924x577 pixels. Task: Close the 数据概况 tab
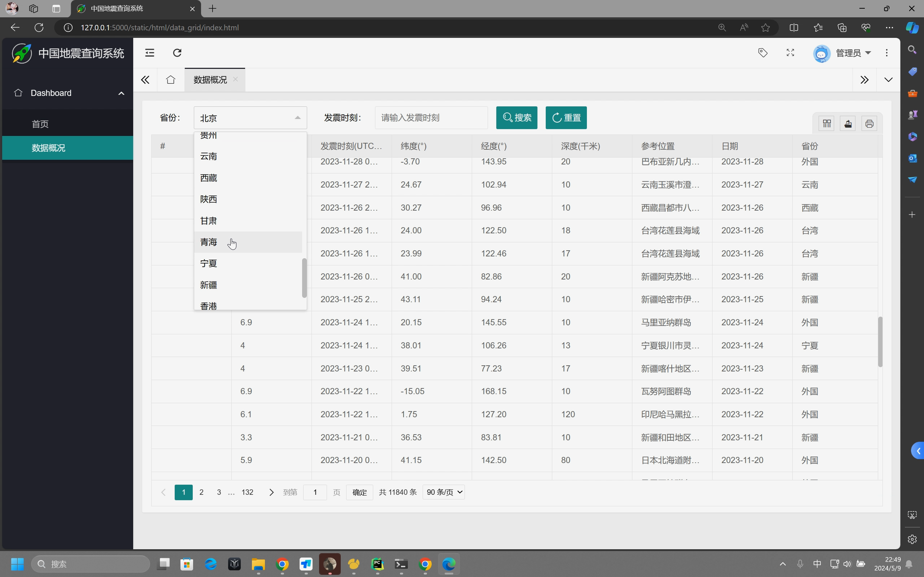pos(236,79)
